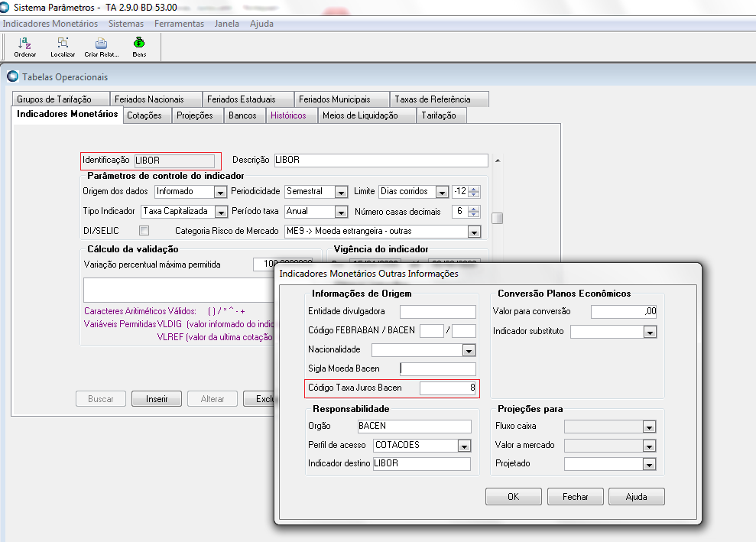This screenshot has height=542, width=756.
Task: Open the Período taxa Anual dropdown
Action: 341,212
